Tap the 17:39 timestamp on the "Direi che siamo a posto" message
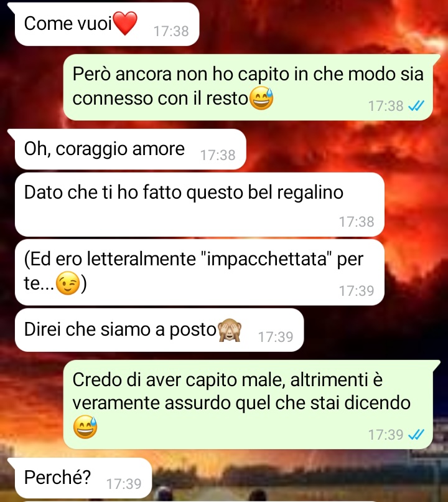The image size is (448, 502). (276, 337)
